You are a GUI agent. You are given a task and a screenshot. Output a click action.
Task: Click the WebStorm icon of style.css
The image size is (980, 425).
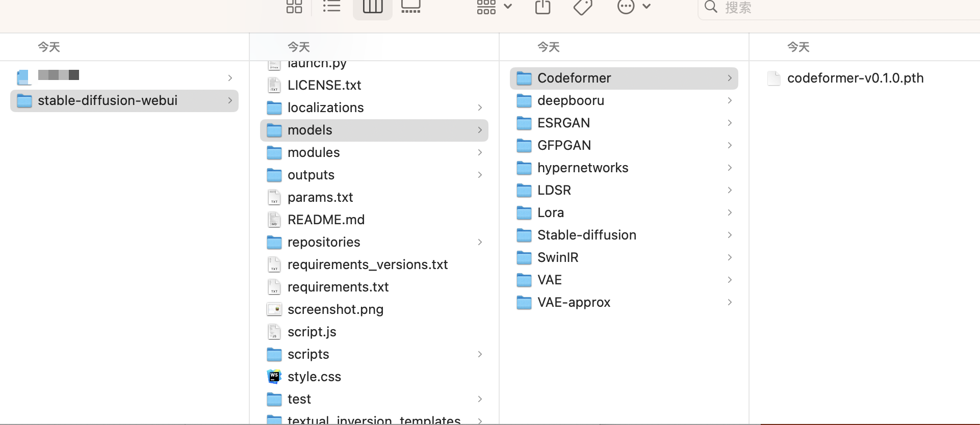click(274, 377)
